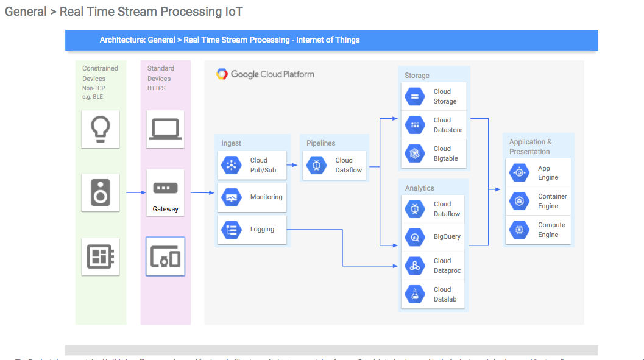644x360 pixels.
Task: Click the 'Ingest' group heading
Action: (x=231, y=143)
